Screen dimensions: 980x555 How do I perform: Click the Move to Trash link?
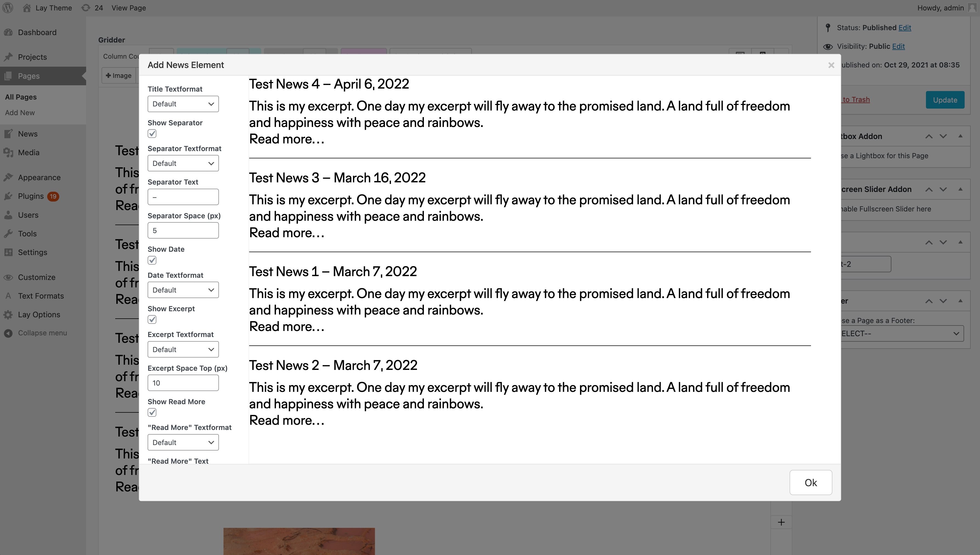coord(856,100)
